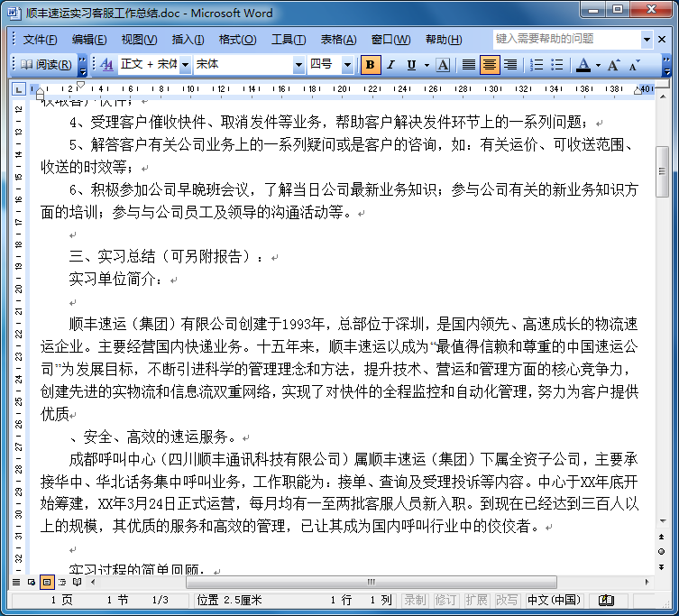Toggle Italic formatting
This screenshot has height=616, width=679.
click(391, 65)
